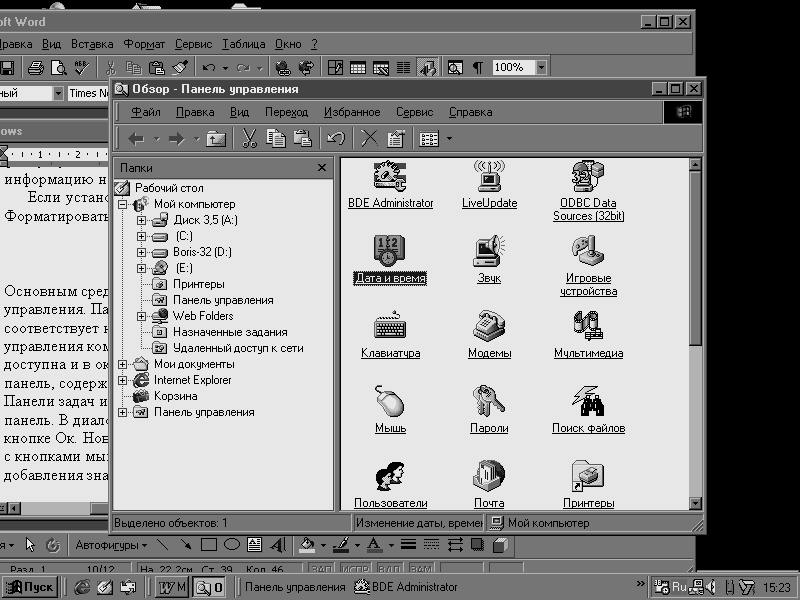
Task: Click the Word Print Preview toolbar icon
Action: [59, 67]
